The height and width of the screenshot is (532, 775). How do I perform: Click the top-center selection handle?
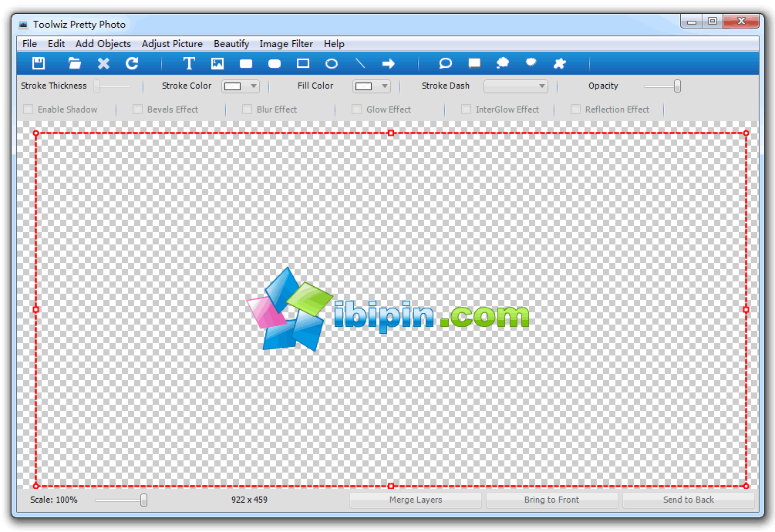pyautogui.click(x=391, y=133)
